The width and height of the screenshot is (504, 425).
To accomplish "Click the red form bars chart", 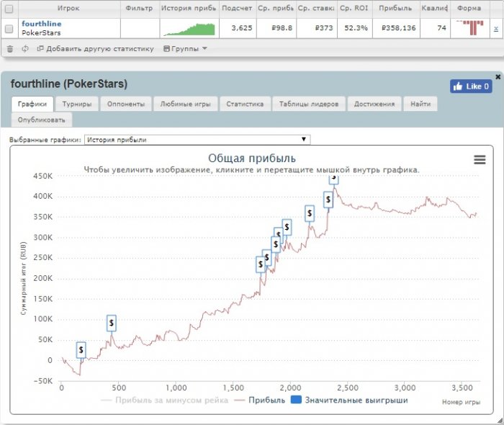I will pyautogui.click(x=470, y=27).
